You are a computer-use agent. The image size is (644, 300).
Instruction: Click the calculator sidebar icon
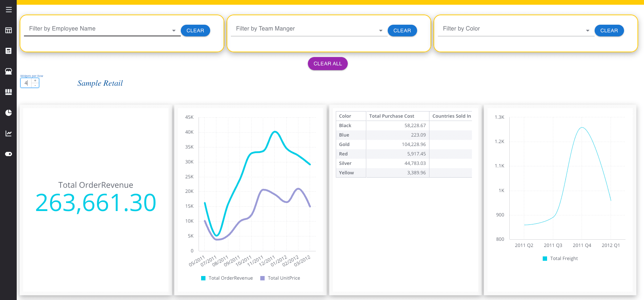(9, 51)
